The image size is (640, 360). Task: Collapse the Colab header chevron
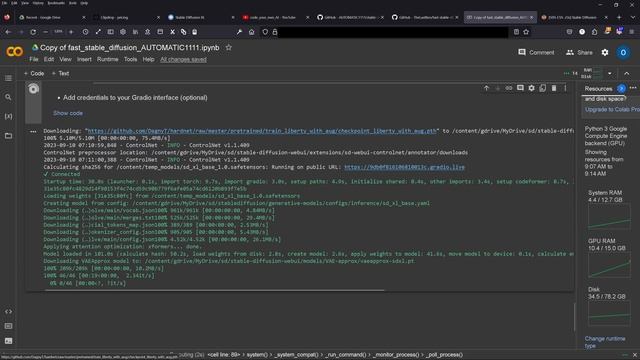click(x=627, y=73)
